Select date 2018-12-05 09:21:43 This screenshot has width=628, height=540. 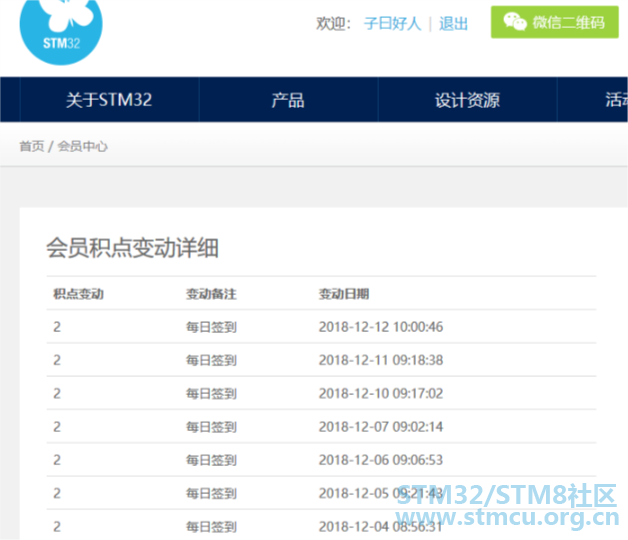(x=381, y=493)
